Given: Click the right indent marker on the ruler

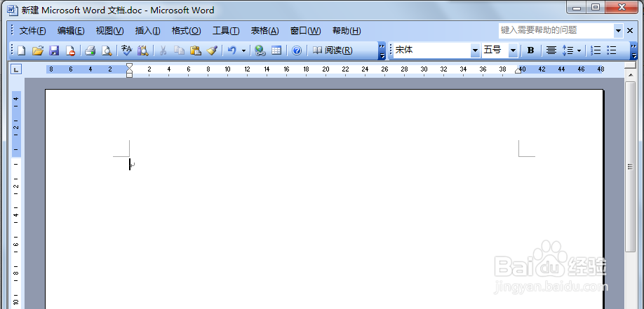Looking at the screenshot, I should coord(518,71).
